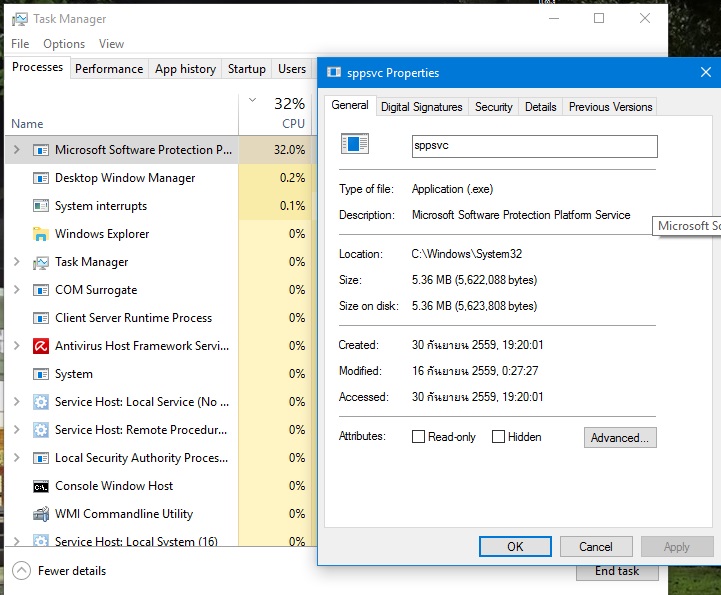Click the Fewer details arrow icon

coord(21,571)
